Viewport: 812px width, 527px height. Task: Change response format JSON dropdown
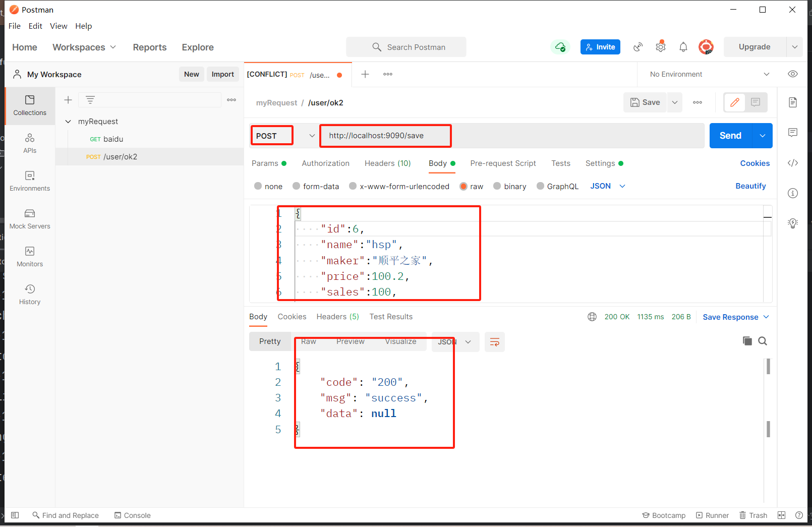tap(455, 342)
